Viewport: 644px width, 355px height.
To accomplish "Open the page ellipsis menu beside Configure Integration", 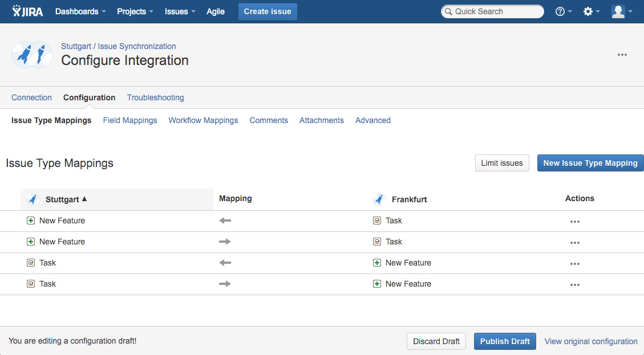I will point(622,55).
